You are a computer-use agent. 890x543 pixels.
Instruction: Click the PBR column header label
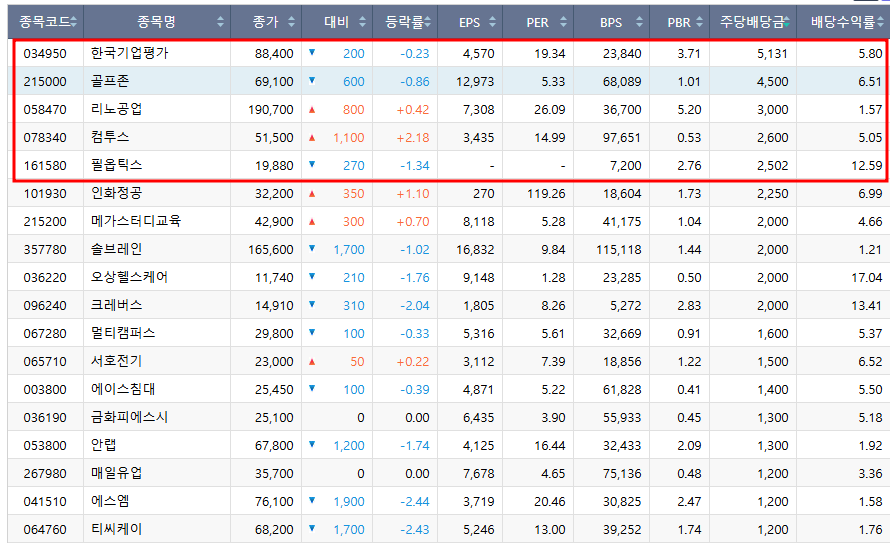coord(679,22)
